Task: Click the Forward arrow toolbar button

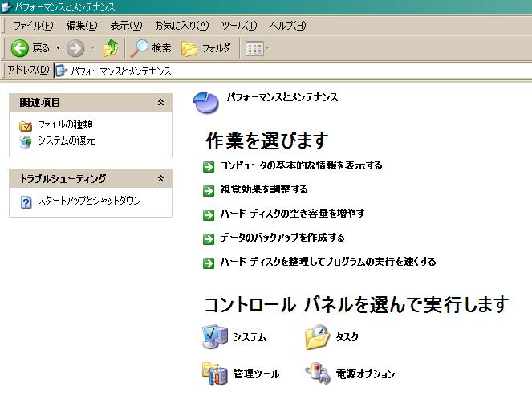Action: tap(75, 48)
